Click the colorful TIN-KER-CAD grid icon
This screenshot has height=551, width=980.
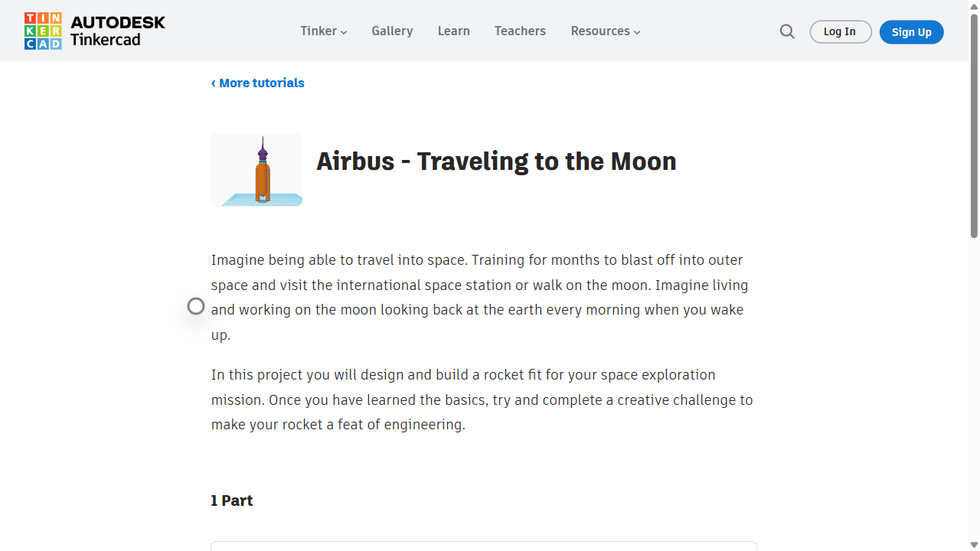(x=44, y=31)
